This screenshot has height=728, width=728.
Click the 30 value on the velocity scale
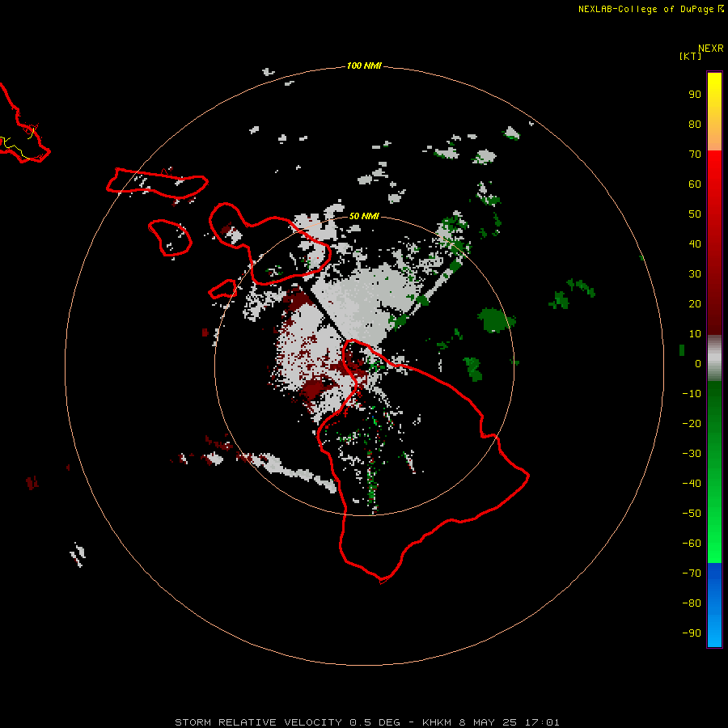(695, 274)
